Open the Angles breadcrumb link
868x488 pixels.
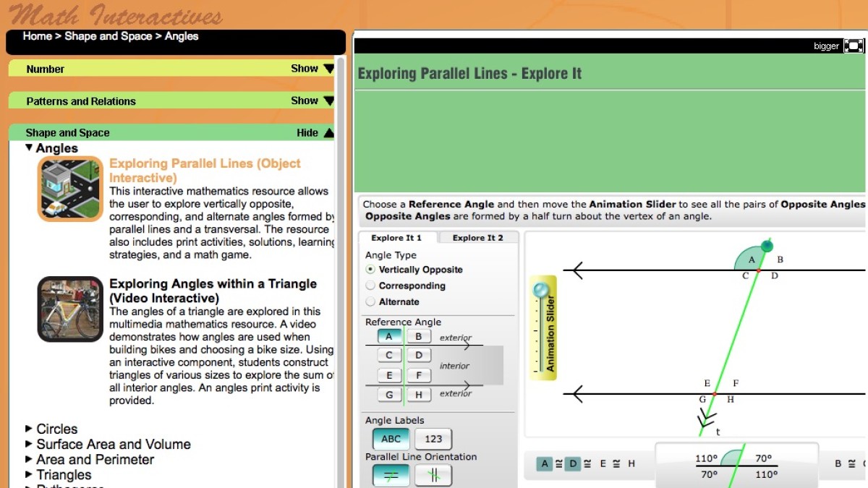coord(182,36)
